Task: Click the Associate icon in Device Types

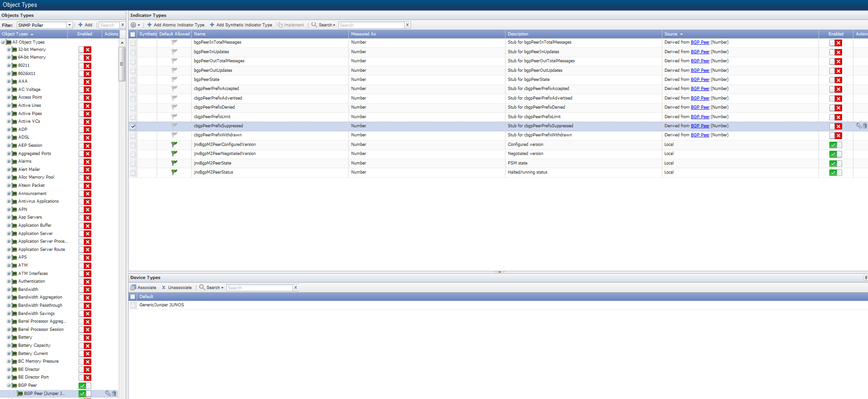Action: tap(134, 288)
